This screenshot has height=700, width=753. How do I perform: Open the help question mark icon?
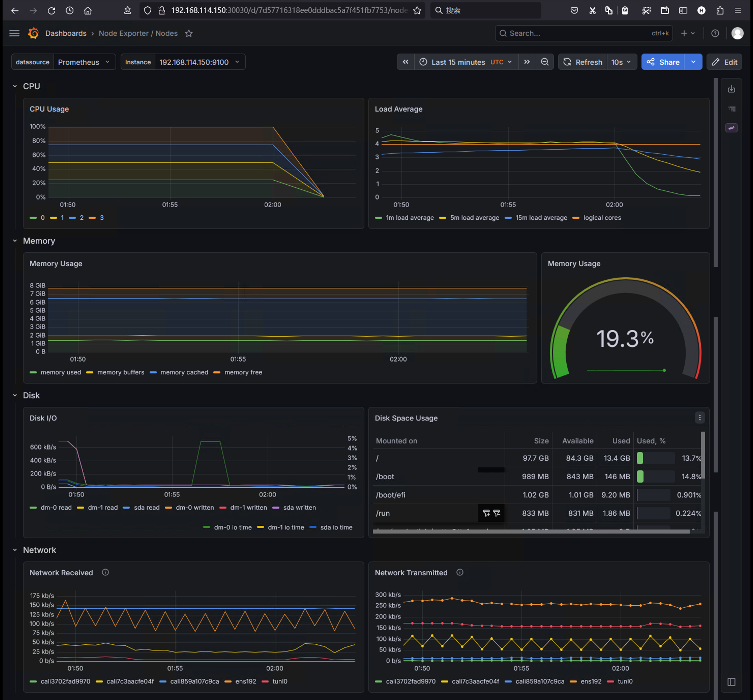(715, 33)
